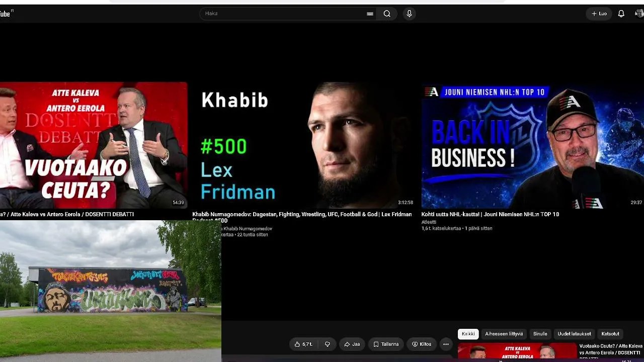This screenshot has width=644, height=362.
Task: Like the video with 6,7 t. likes
Action: pyautogui.click(x=303, y=344)
